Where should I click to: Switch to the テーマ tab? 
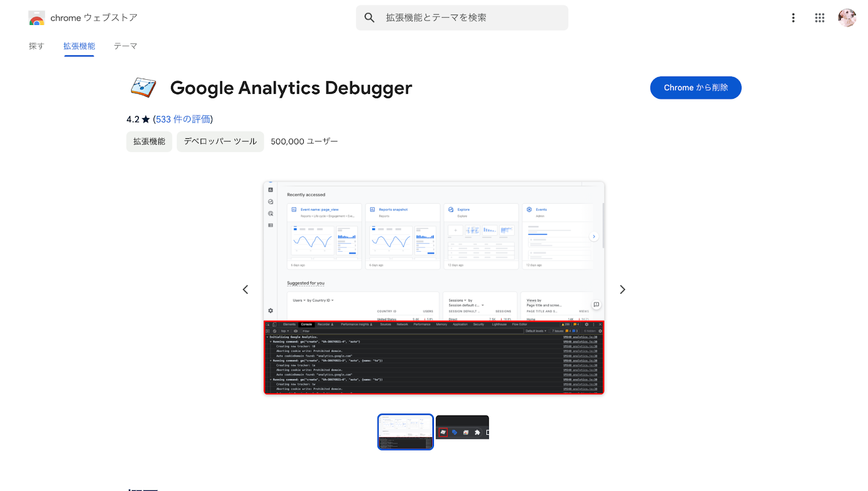point(125,46)
